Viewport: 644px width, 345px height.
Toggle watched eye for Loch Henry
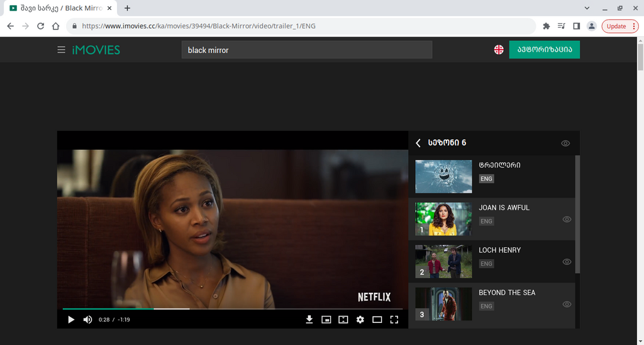tap(567, 261)
